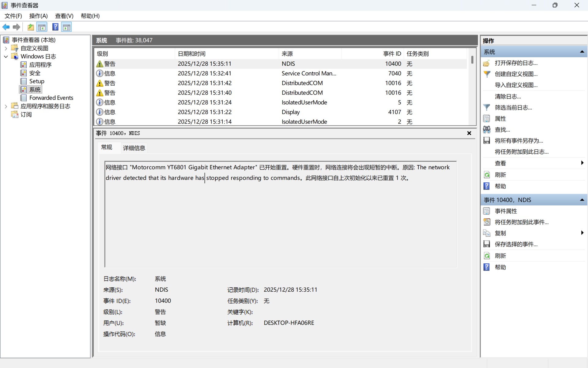Select the DistributedCOM event at 15:31:40
This screenshot has height=368, width=588.
click(x=280, y=93)
